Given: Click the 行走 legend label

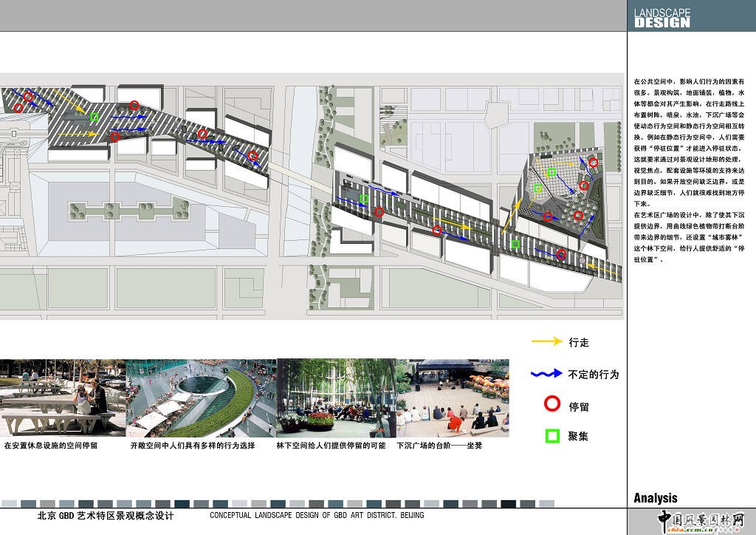Looking at the screenshot, I should (x=579, y=343).
